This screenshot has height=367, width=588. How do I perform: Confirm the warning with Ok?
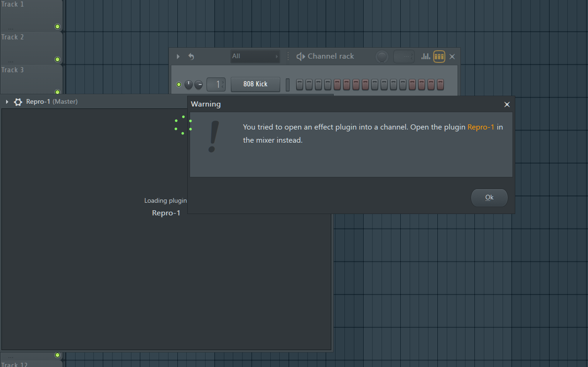coord(489,198)
